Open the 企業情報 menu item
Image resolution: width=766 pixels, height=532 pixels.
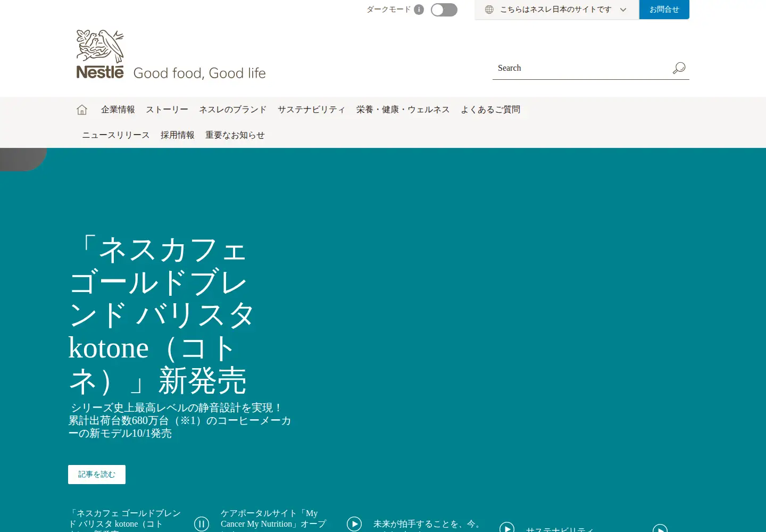pyautogui.click(x=118, y=110)
